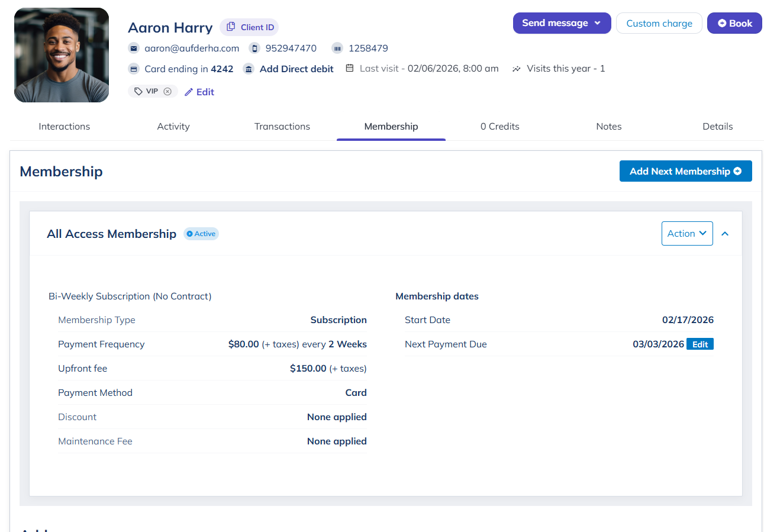Image resolution: width=764 pixels, height=532 pixels.
Task: Click the Book button
Action: click(734, 23)
